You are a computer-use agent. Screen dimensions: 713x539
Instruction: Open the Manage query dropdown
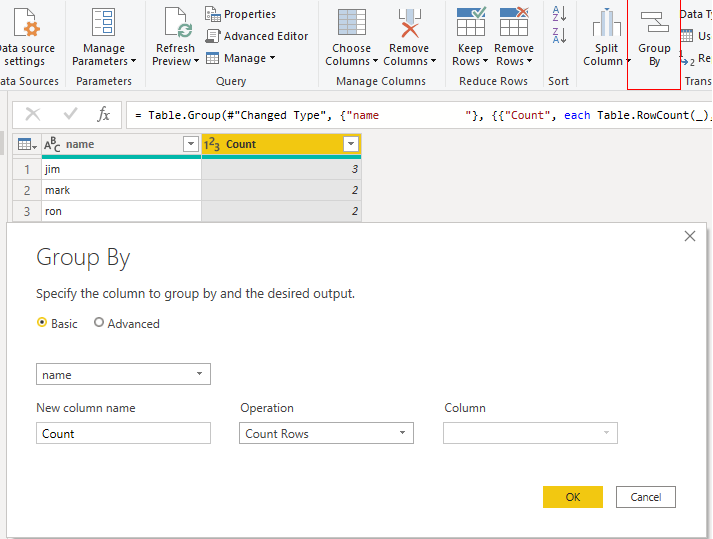(x=241, y=58)
